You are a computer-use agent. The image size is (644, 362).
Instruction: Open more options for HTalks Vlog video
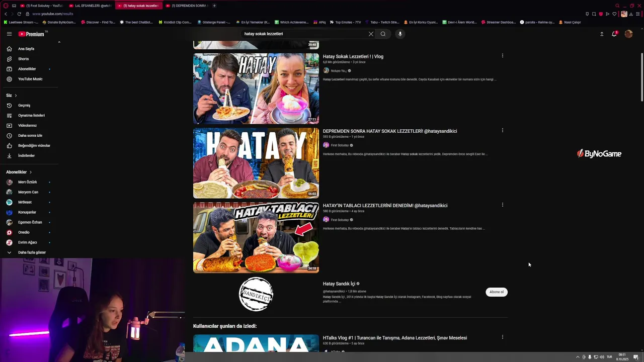(502, 337)
